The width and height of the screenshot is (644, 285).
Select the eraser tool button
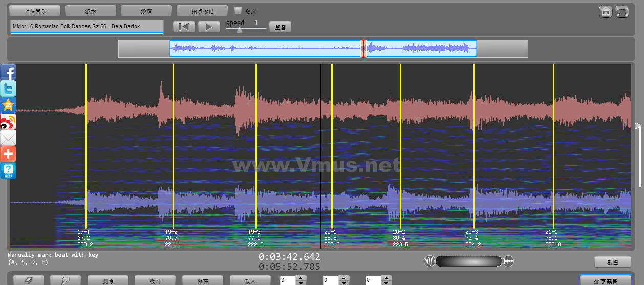[x=28, y=280]
